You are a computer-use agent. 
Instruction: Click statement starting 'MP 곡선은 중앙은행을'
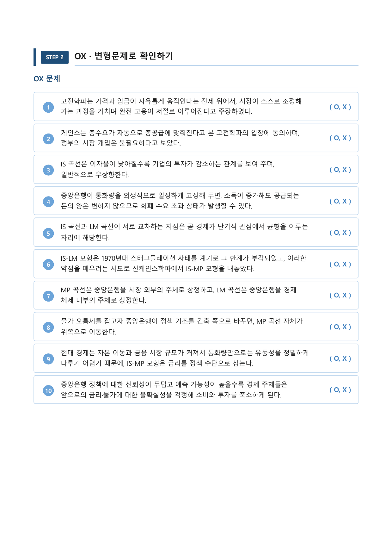click(x=179, y=295)
